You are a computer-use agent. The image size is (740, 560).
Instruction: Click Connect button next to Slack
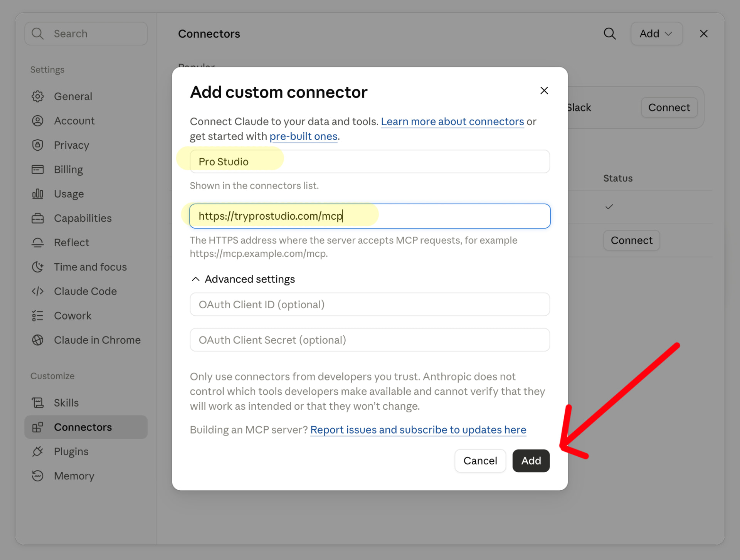[669, 108]
